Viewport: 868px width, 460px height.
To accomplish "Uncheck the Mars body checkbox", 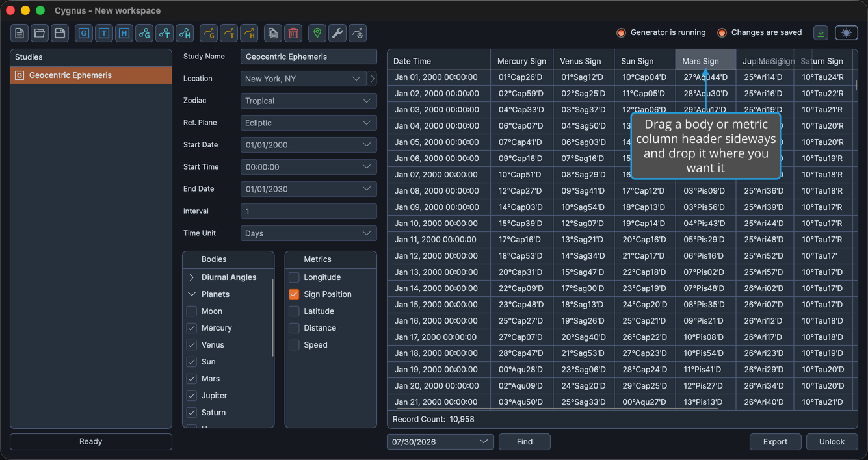I will [x=192, y=379].
